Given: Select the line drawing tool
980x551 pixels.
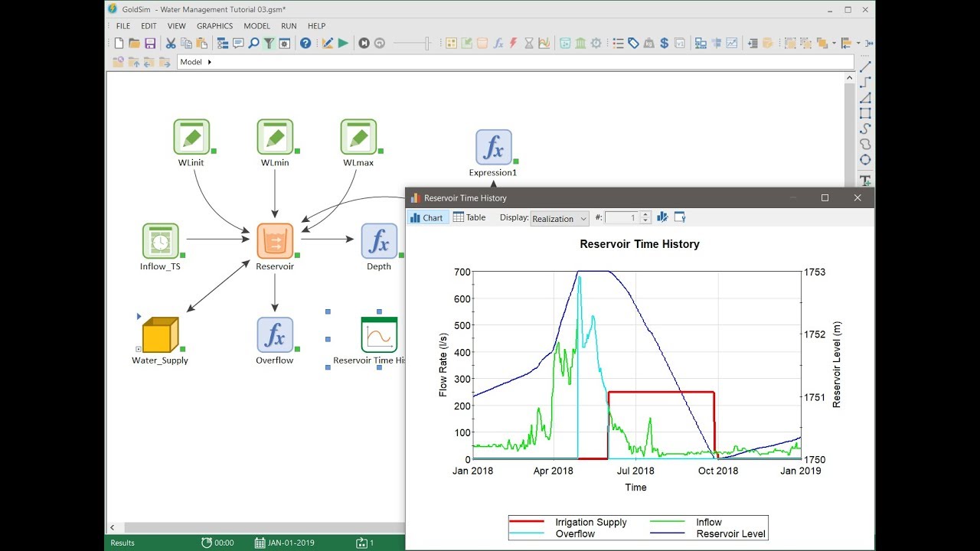Looking at the screenshot, I should click(x=865, y=67).
